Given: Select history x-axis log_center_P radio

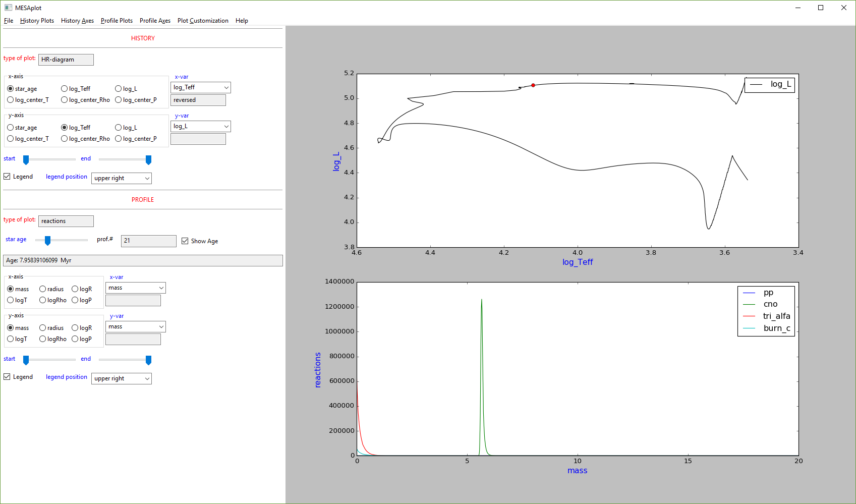Looking at the screenshot, I should [x=118, y=100].
